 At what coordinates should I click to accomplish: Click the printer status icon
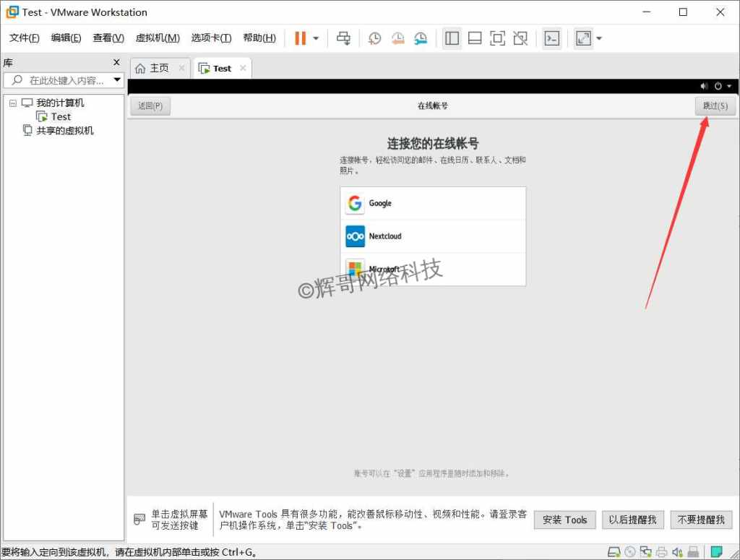click(x=662, y=552)
